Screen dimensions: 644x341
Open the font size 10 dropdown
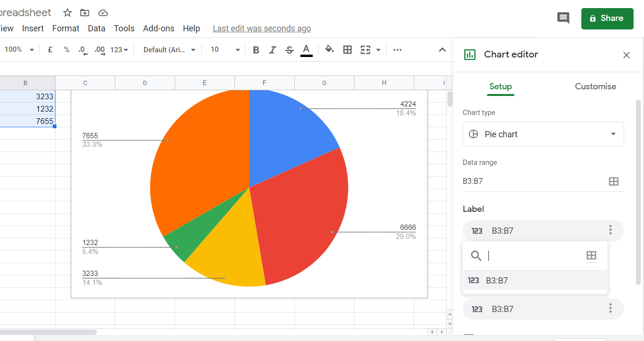(225, 49)
